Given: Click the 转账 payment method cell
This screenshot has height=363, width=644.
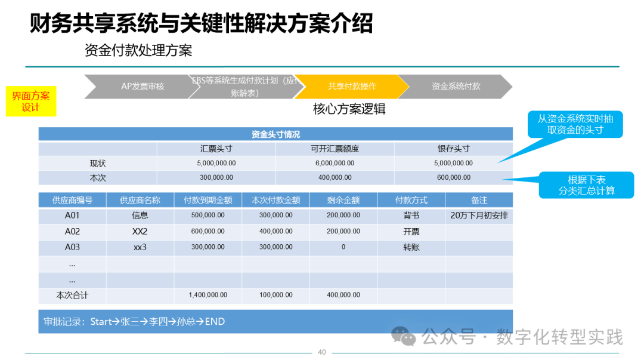Looking at the screenshot, I should click(x=411, y=247).
